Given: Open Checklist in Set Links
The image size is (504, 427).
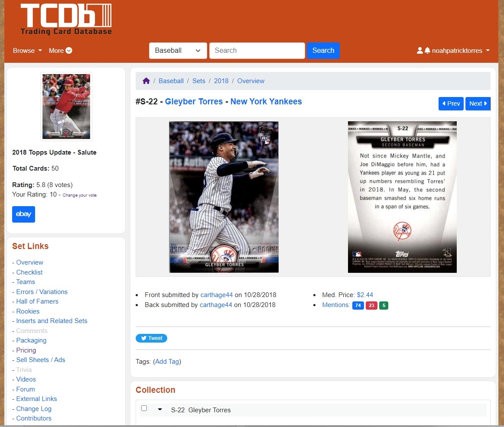Looking at the screenshot, I should [29, 272].
